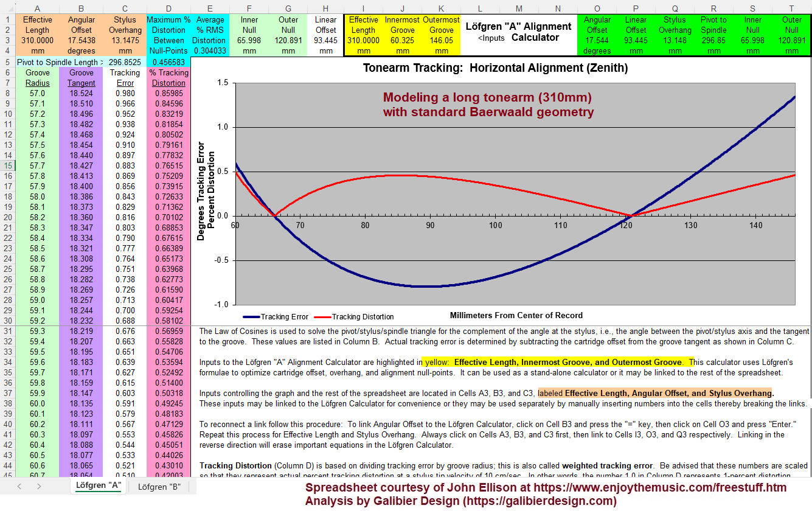This screenshot has width=812, height=511.
Task: Click the "Modeling a long tonearm" chart annotation
Action: [x=488, y=105]
